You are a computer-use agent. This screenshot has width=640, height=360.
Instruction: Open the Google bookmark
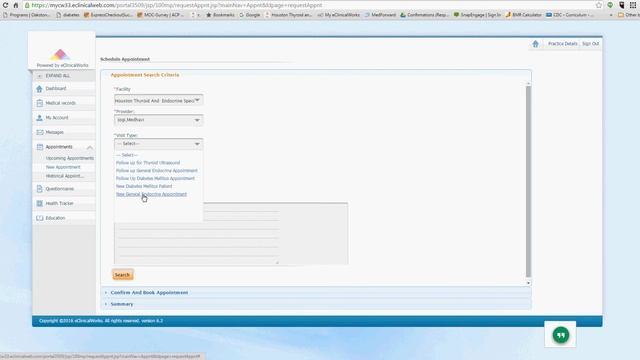(250, 15)
